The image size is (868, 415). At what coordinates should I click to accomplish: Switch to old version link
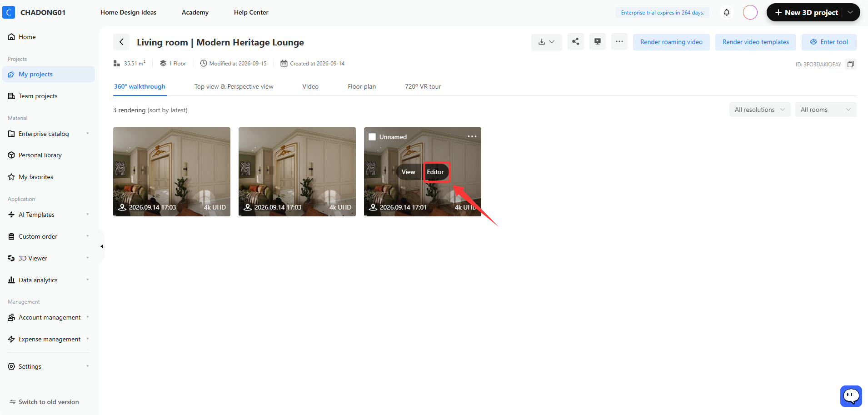(x=44, y=402)
